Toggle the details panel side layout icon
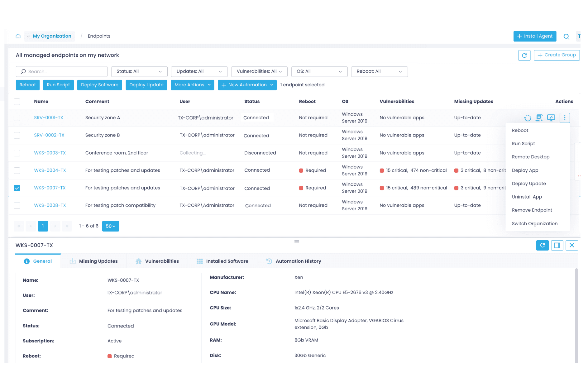The image size is (588, 392). click(557, 245)
